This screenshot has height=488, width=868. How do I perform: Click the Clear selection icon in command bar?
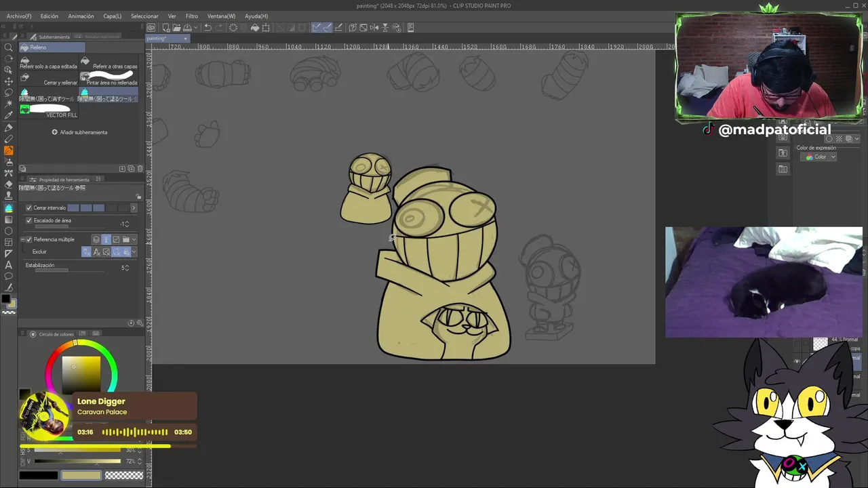(233, 28)
